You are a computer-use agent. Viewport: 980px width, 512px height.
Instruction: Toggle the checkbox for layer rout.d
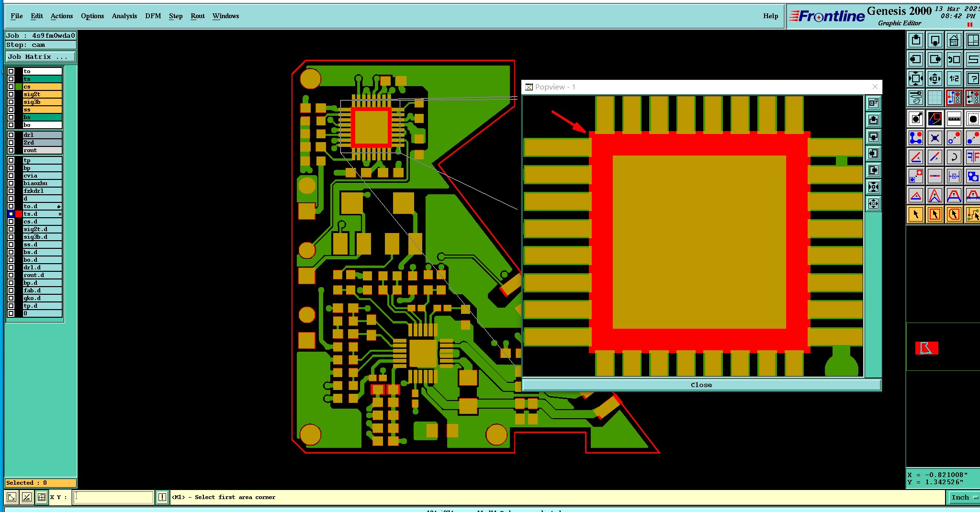11,275
